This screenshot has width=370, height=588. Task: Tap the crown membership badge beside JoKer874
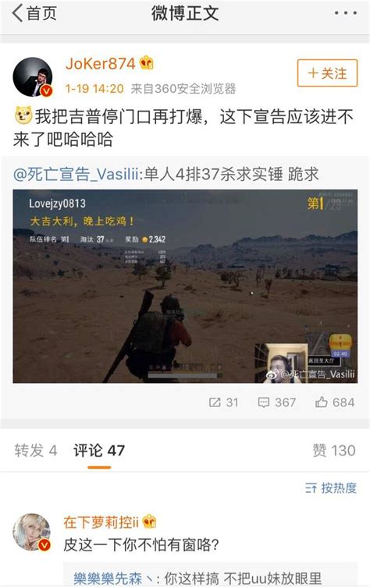(x=146, y=63)
